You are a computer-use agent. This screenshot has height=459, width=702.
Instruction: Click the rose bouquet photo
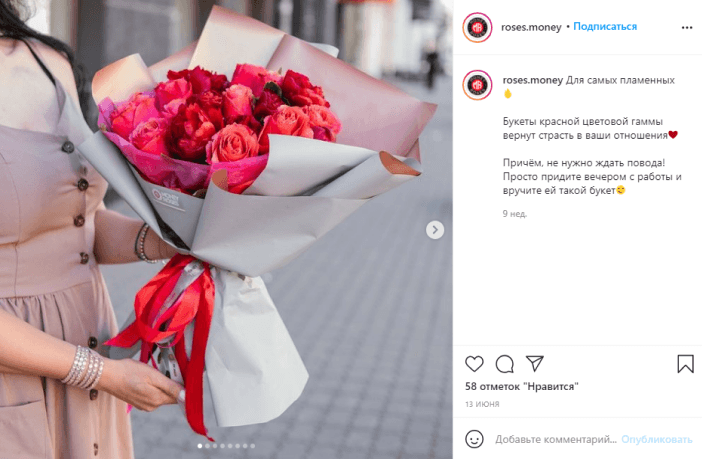pos(226,229)
